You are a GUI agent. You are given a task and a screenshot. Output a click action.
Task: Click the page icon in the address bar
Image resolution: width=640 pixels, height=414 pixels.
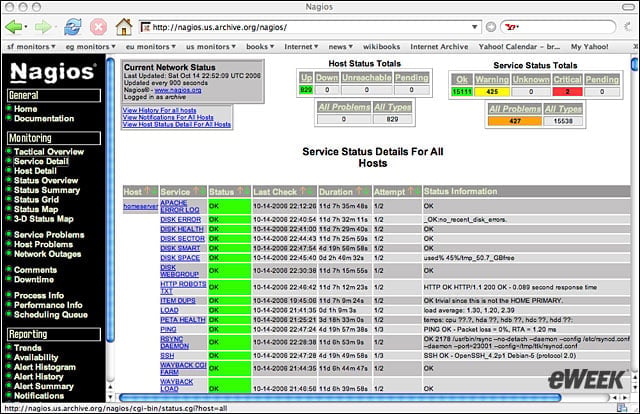pos(145,27)
